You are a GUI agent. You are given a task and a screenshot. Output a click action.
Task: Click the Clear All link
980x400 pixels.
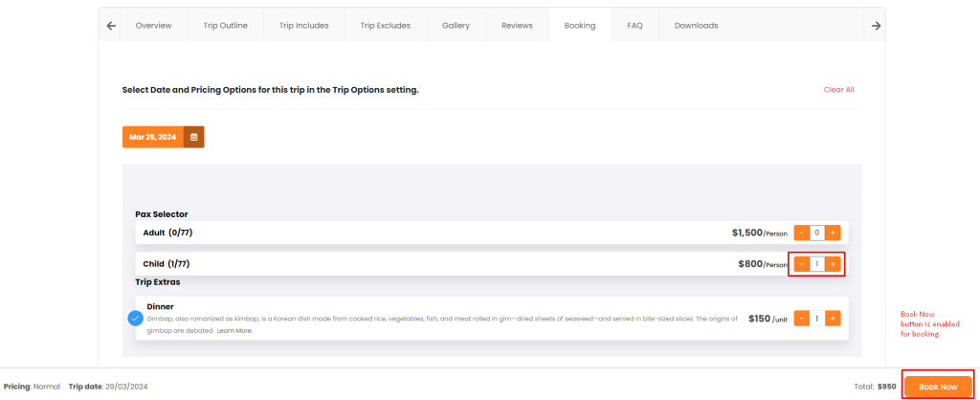pos(838,90)
